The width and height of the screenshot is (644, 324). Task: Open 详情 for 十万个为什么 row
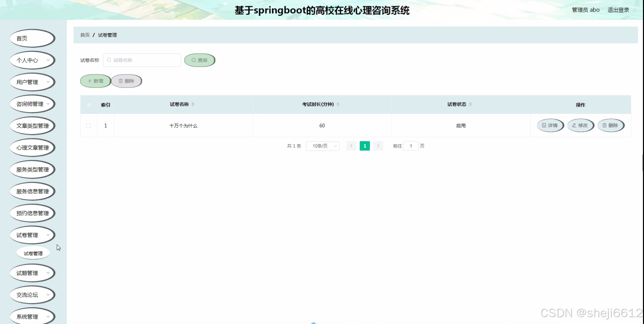[550, 125]
